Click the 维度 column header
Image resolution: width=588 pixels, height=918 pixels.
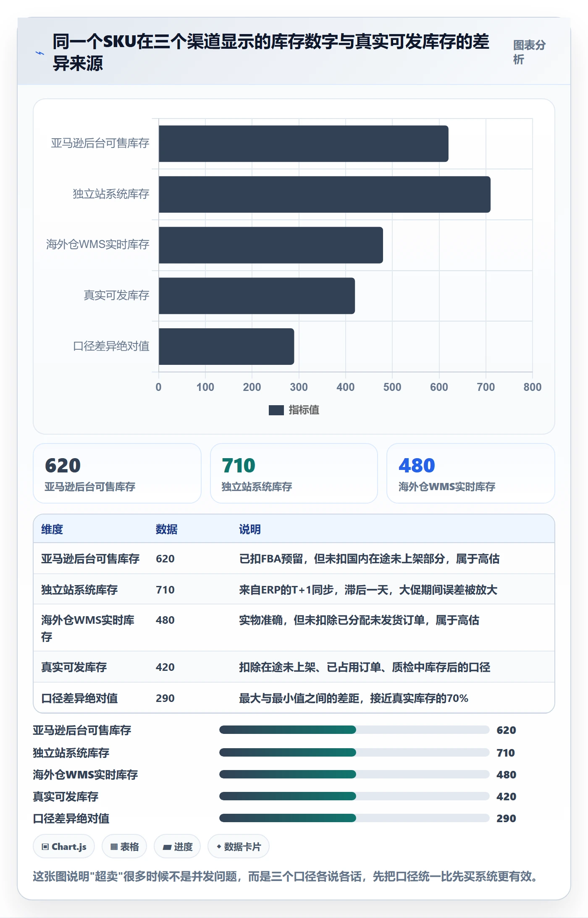52,529
